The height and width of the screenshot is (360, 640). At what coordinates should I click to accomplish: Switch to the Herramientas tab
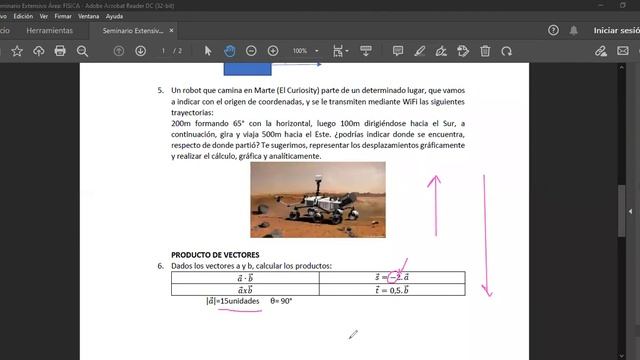pyautogui.click(x=49, y=31)
